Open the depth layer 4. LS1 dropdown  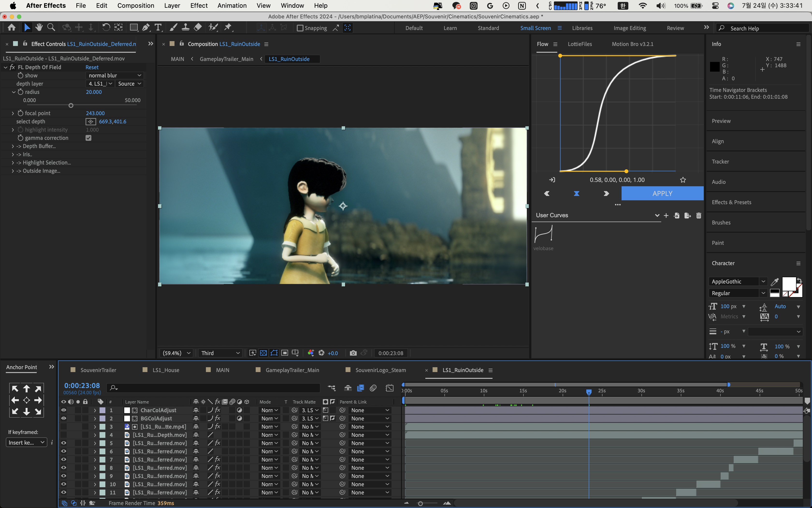click(x=100, y=84)
